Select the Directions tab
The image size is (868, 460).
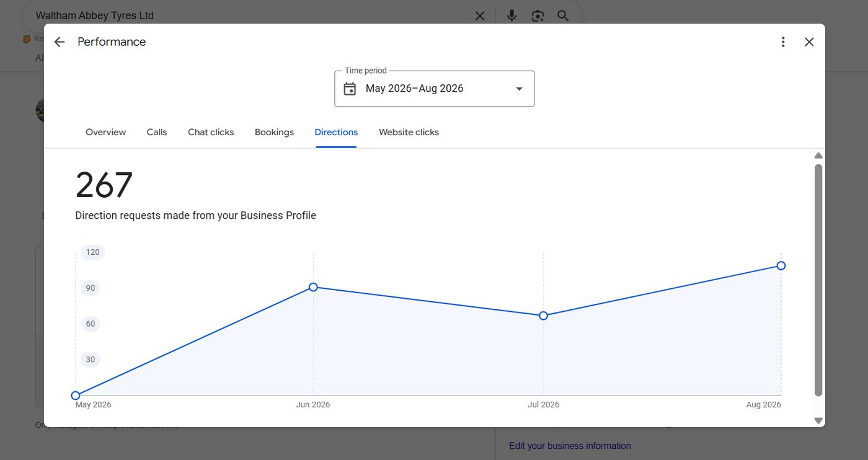(x=336, y=132)
